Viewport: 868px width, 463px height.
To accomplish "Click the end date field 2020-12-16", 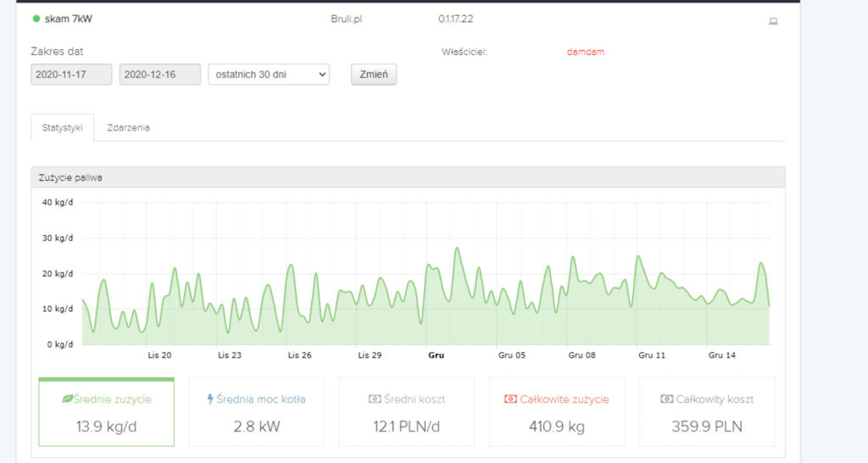I will [x=160, y=75].
